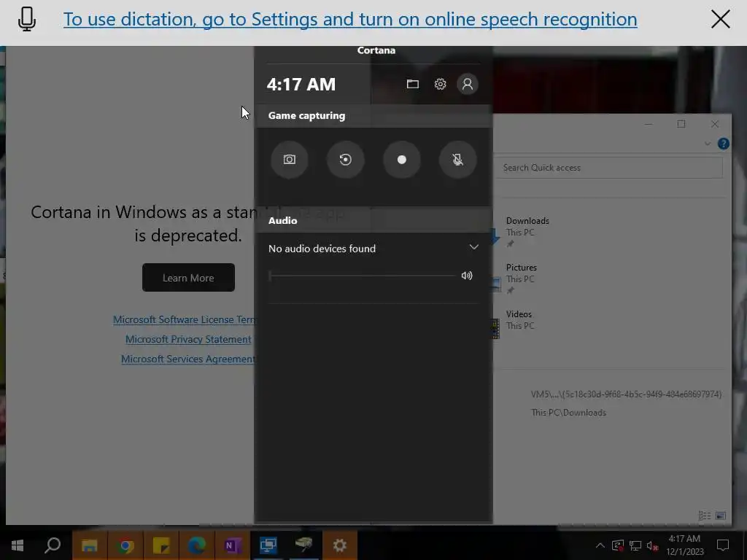This screenshot has height=560, width=747.
Task: Click the dictation microphone icon
Action: tap(27, 20)
